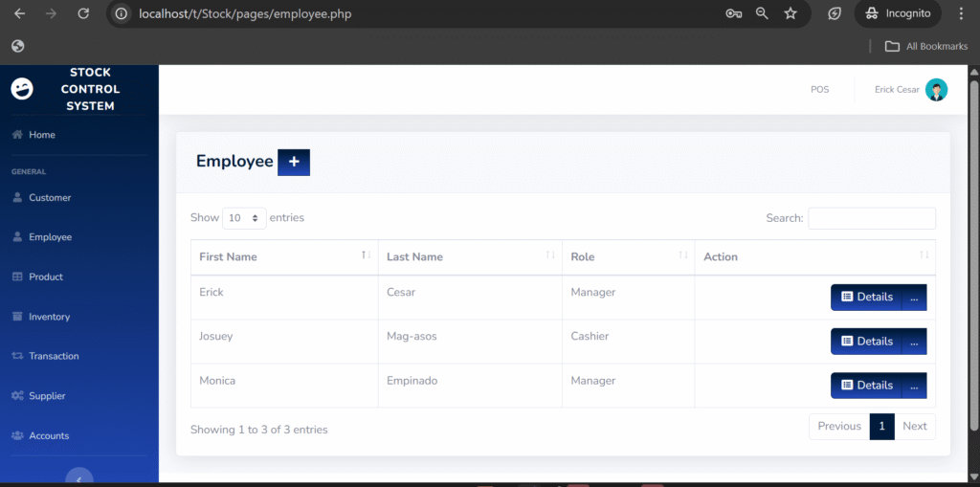
Task: Open the POS link in the header
Action: click(820, 89)
